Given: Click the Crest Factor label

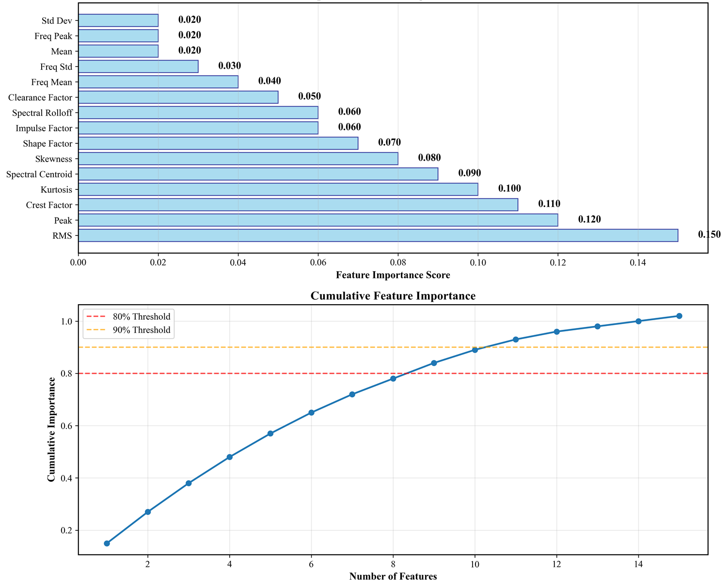Looking at the screenshot, I should (49, 205).
